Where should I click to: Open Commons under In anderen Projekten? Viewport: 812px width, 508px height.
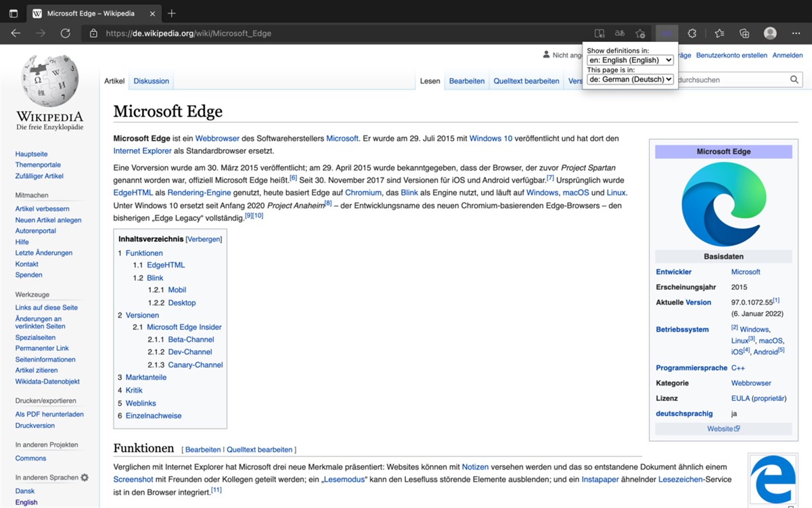(x=30, y=459)
